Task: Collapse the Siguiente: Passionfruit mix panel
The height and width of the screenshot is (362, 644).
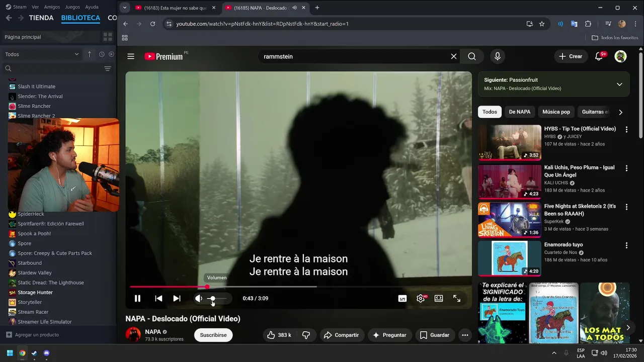Action: [x=619, y=84]
